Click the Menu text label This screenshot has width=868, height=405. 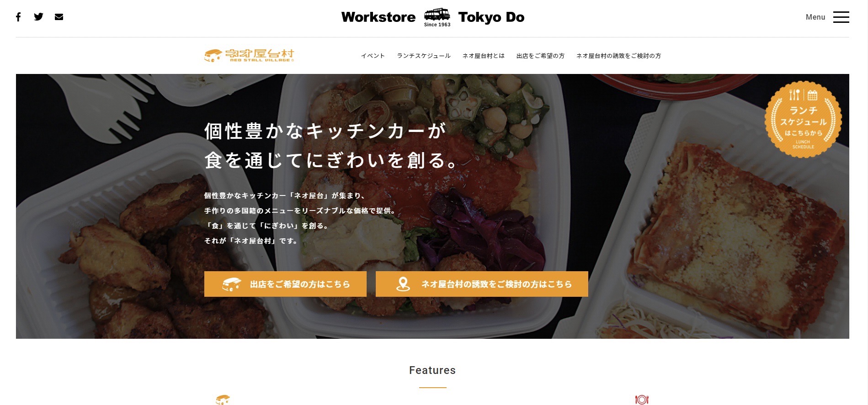click(815, 17)
